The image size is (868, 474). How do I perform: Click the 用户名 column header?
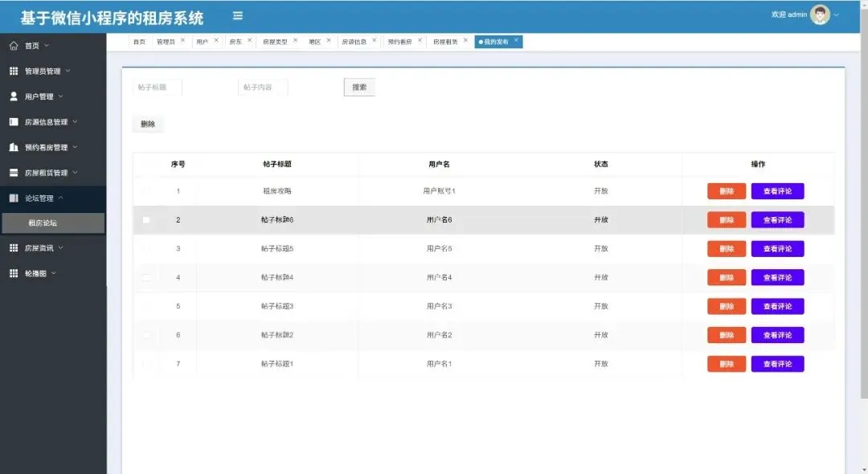pyautogui.click(x=439, y=164)
